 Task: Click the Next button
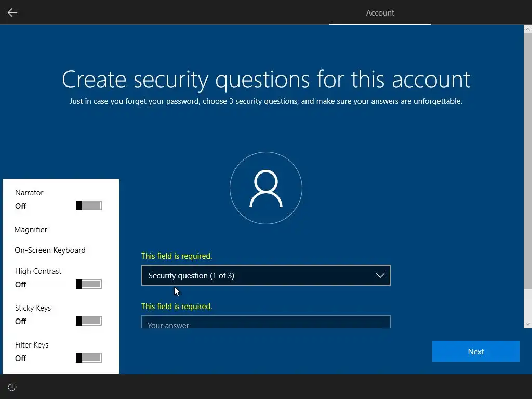click(476, 351)
